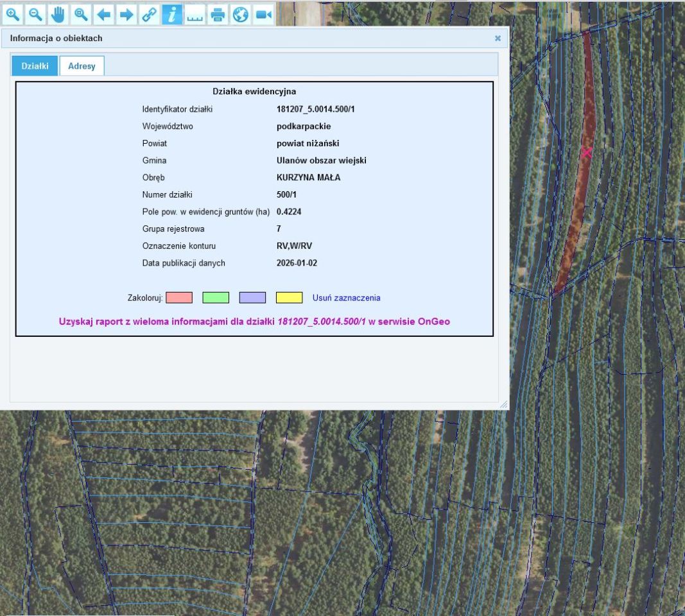Select the pan hand tool
This screenshot has height=616, width=685.
pyautogui.click(x=58, y=14)
